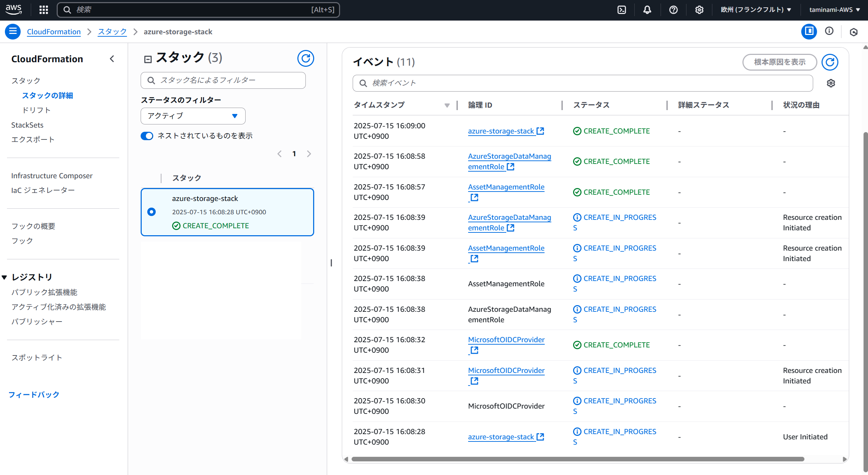Viewport: 868px width, 475px height.
Task: Open external link icon for AssetManagementRole at 16:08:39
Action: (474, 259)
